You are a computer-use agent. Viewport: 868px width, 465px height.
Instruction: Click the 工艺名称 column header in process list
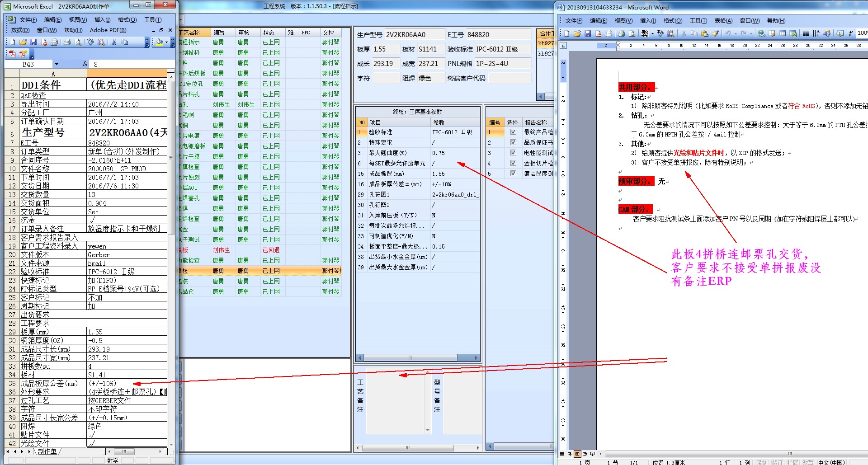pyautogui.click(x=195, y=33)
